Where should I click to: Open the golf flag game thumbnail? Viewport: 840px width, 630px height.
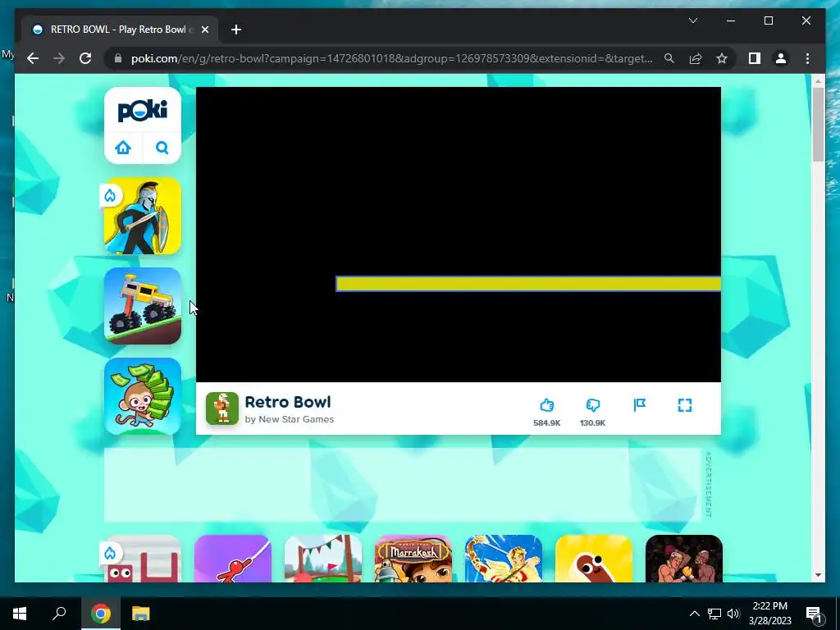323,558
